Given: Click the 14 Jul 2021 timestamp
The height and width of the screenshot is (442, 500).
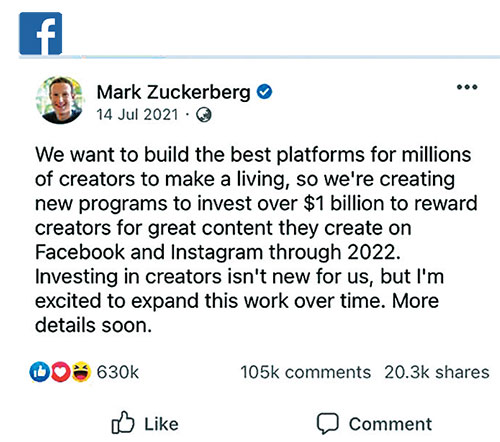Looking at the screenshot, I should pos(137,115).
